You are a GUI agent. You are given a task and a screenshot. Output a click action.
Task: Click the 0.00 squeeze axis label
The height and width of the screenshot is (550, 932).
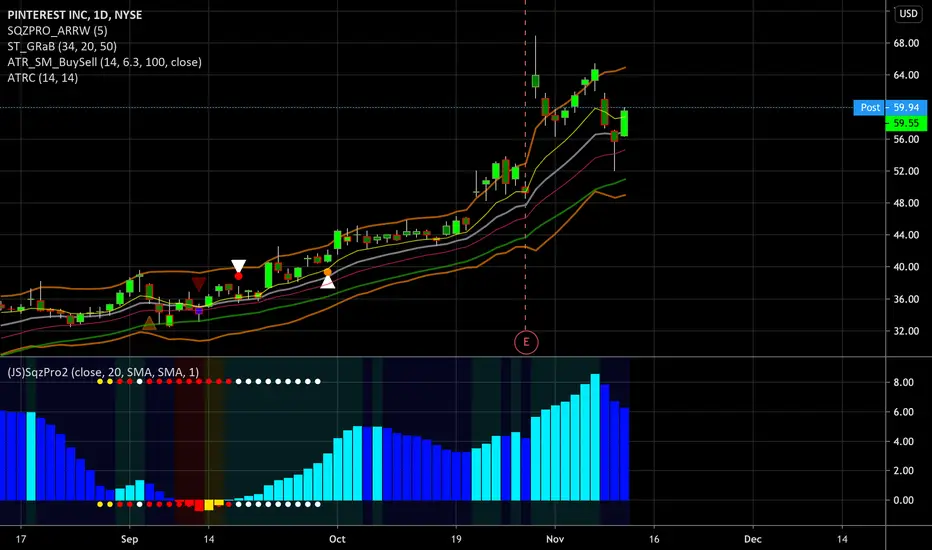click(x=903, y=500)
